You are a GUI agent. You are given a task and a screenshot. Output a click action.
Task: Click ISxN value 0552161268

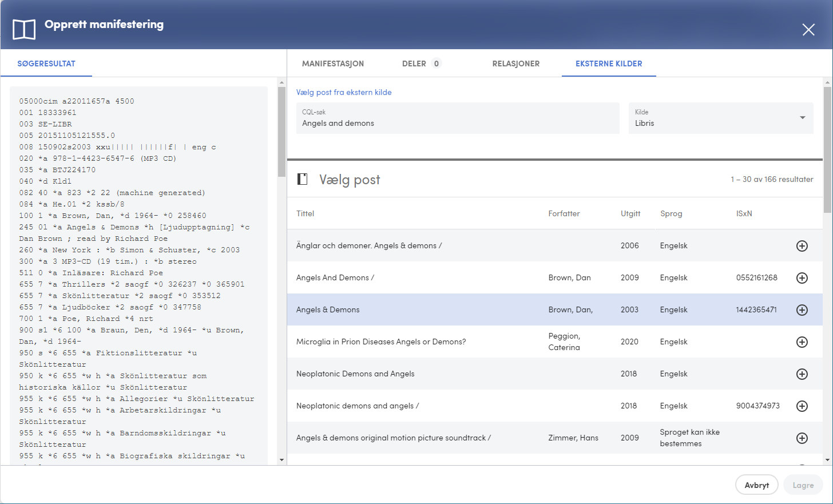(757, 277)
